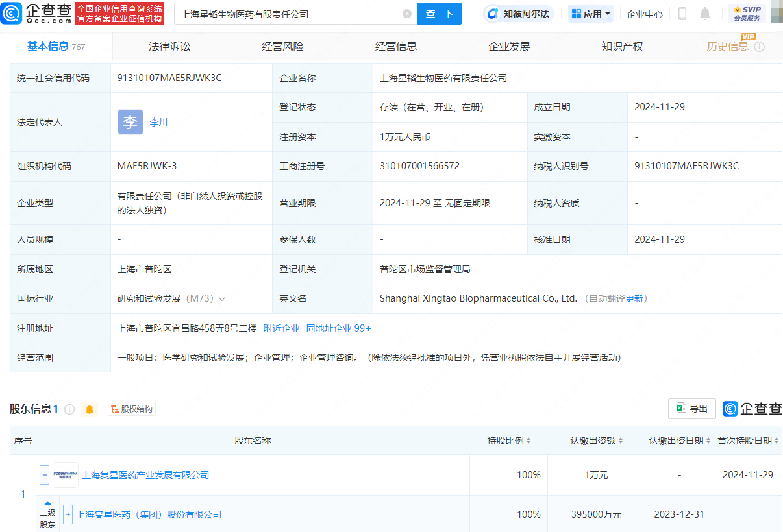Open the 知识产权 tab
783x532 pixels.
pyautogui.click(x=622, y=47)
